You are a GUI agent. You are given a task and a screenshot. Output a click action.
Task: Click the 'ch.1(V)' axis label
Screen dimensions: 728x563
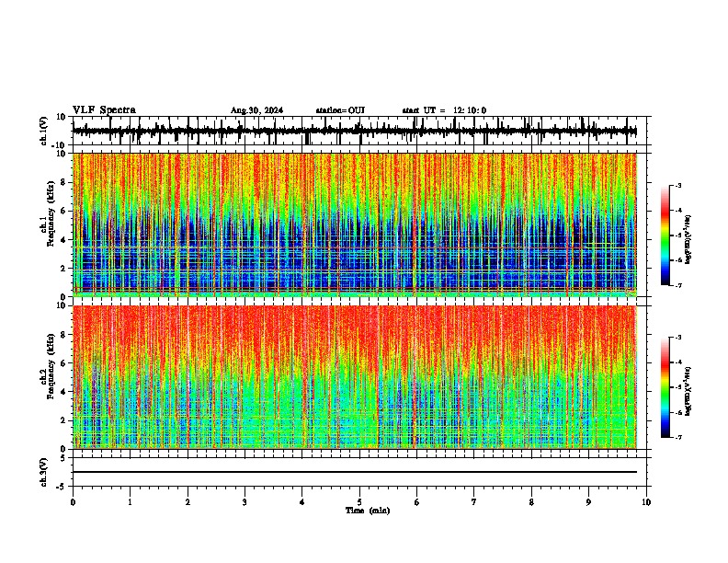tap(44, 131)
